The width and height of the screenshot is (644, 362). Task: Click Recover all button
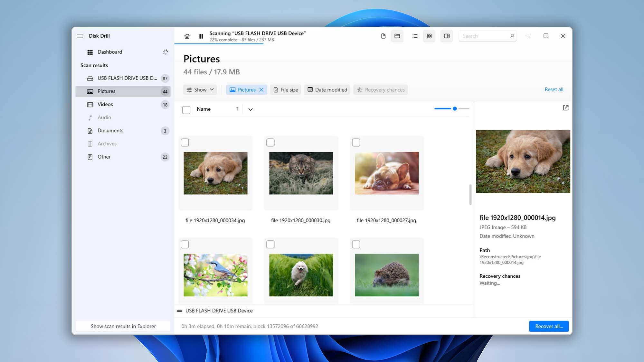[x=548, y=326]
